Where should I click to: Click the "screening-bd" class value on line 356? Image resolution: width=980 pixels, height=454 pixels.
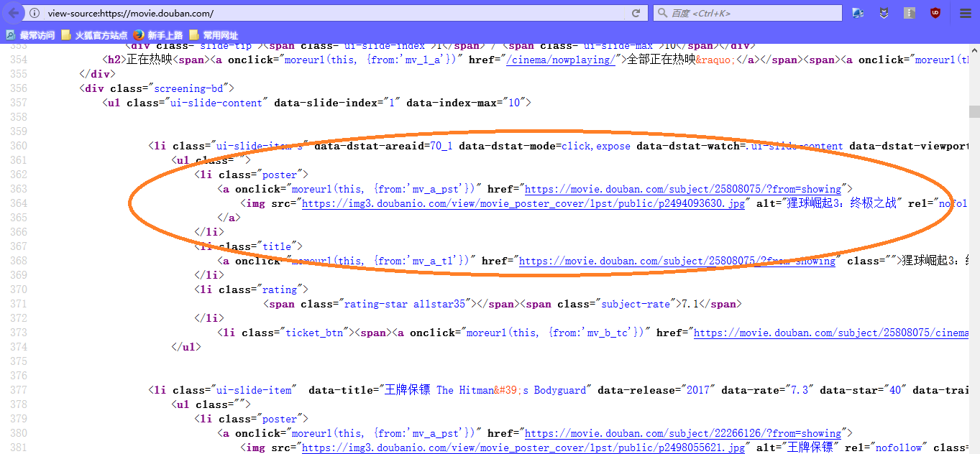tap(188, 88)
